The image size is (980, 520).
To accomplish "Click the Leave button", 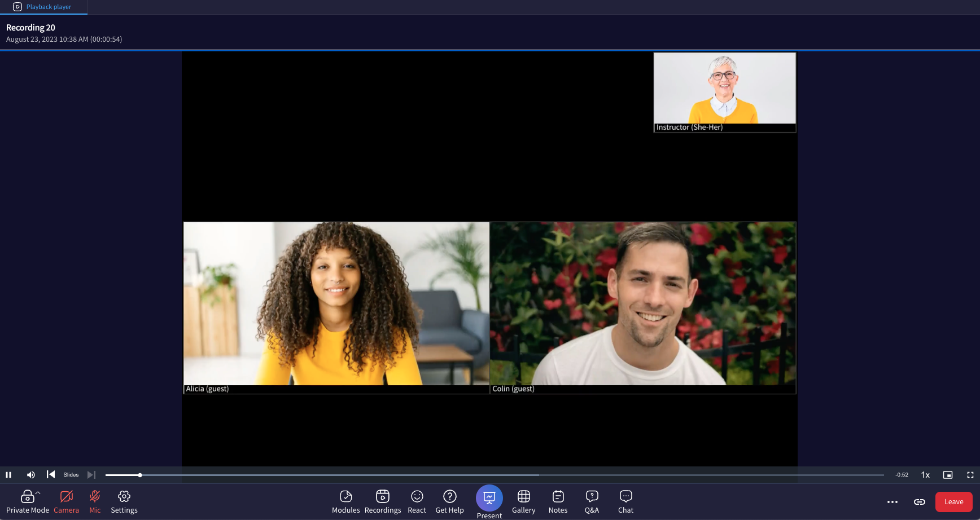I will 954,501.
